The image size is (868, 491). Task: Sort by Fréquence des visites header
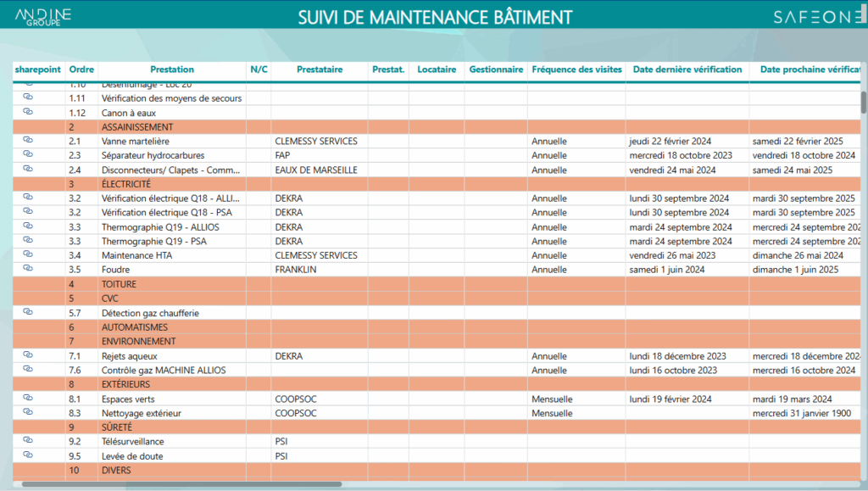click(576, 70)
